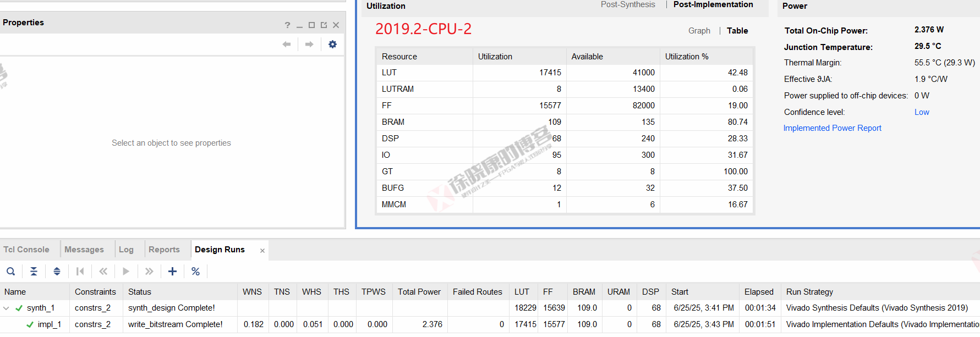980x337 pixels.
Task: Reset to previous step icon in Design Runs
Action: pyautogui.click(x=80, y=272)
